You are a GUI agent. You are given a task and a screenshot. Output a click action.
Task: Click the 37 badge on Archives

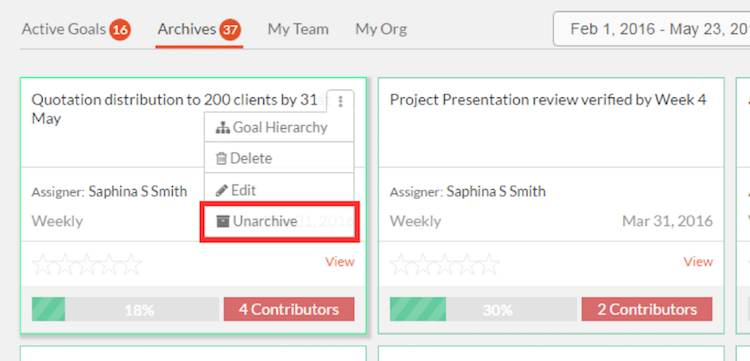pos(230,31)
